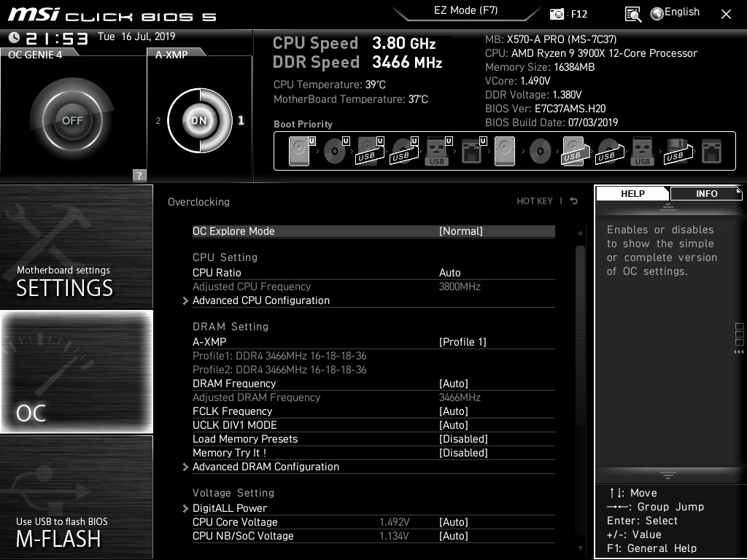
Task: Change UCLK DIV1 MODE Auto setting
Action: (x=454, y=425)
